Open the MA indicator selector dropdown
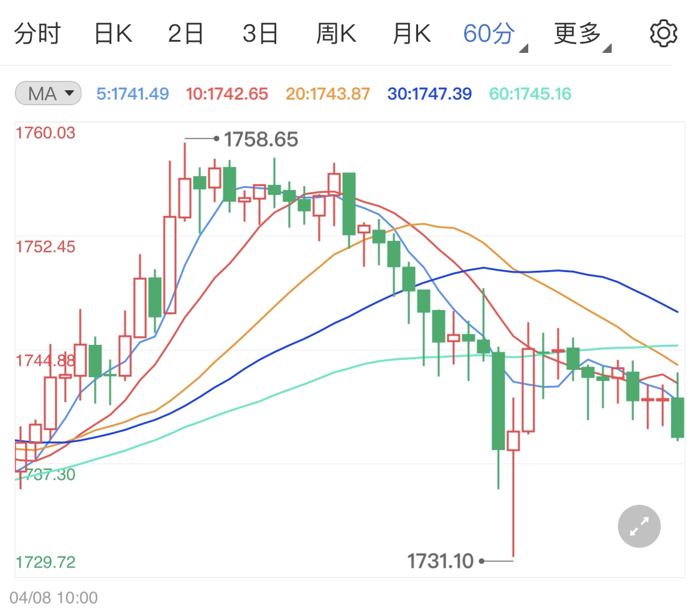Viewport: 700px width, 615px height. [x=48, y=93]
